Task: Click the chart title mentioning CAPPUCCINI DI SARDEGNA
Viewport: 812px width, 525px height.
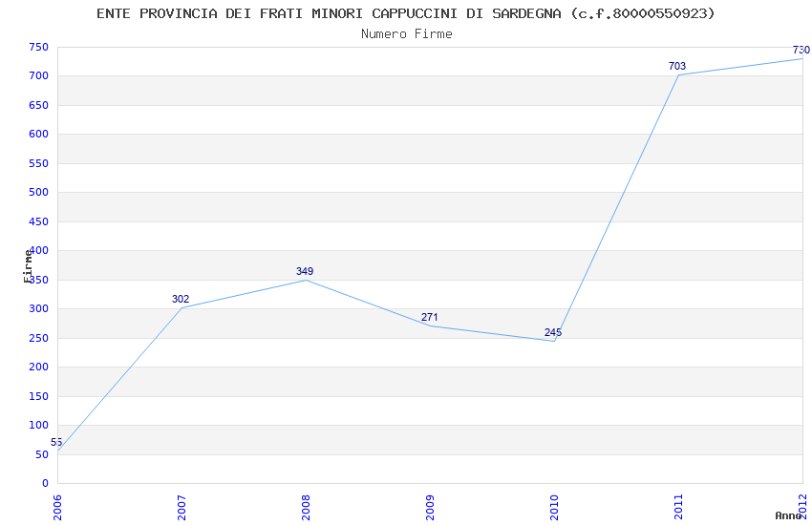Action: point(405,13)
